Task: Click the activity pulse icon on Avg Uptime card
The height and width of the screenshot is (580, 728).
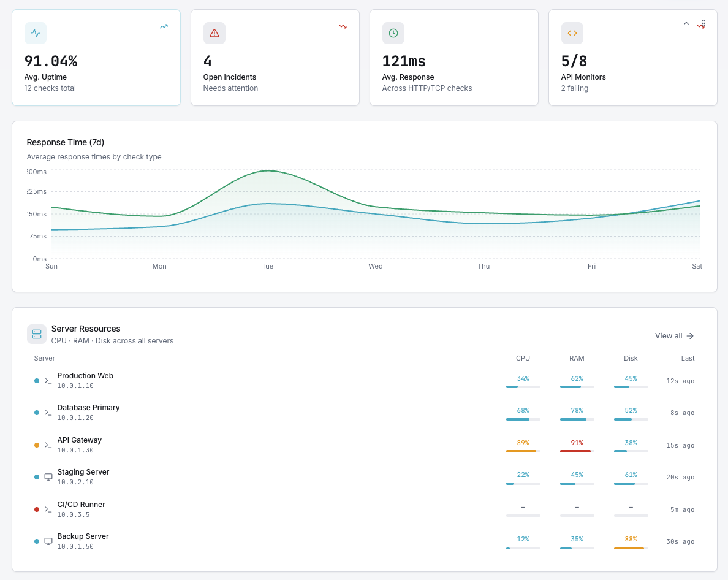Action: pos(35,33)
